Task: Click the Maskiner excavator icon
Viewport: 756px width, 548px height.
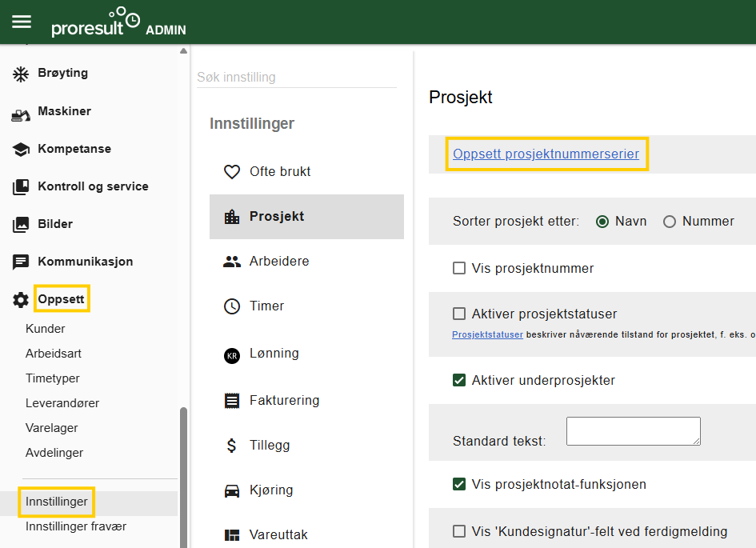Action: pos(20,114)
